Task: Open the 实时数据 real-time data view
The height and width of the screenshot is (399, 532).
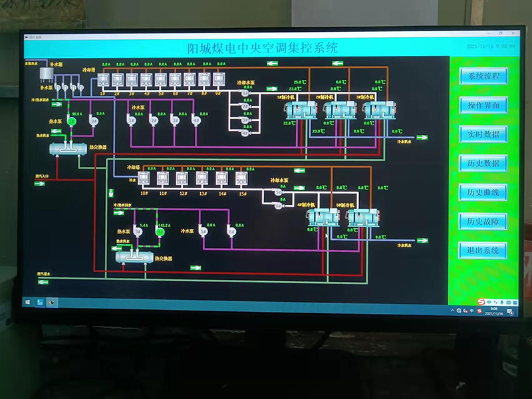Action: 483,134
